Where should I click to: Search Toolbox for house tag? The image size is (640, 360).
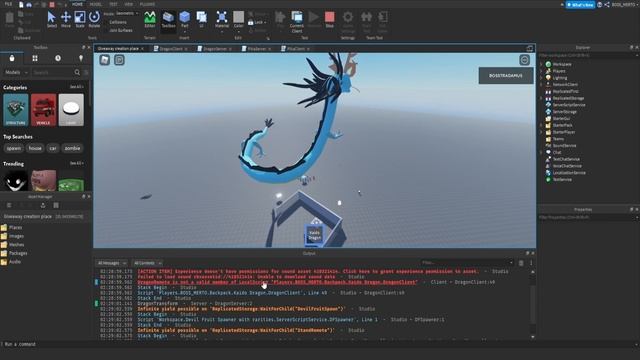click(x=35, y=148)
